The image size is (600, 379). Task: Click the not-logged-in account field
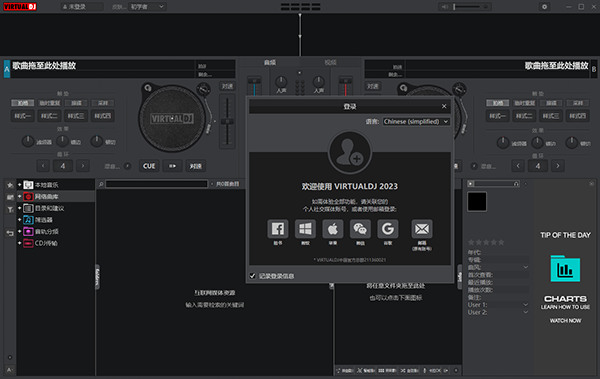pyautogui.click(x=82, y=7)
